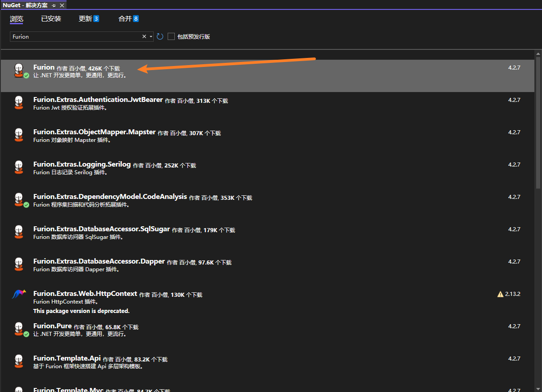This screenshot has height=392, width=542.
Task: Click the scrollbar up arrow
Action: tap(538, 54)
